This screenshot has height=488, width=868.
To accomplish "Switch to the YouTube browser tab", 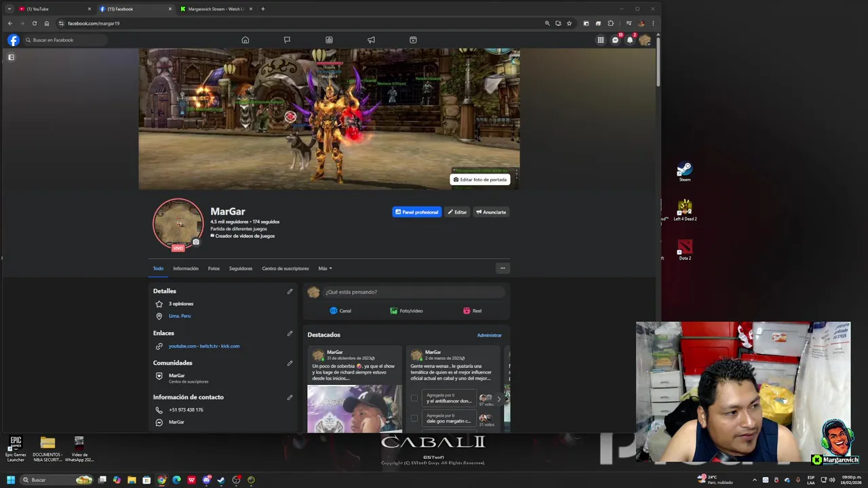I will point(54,9).
